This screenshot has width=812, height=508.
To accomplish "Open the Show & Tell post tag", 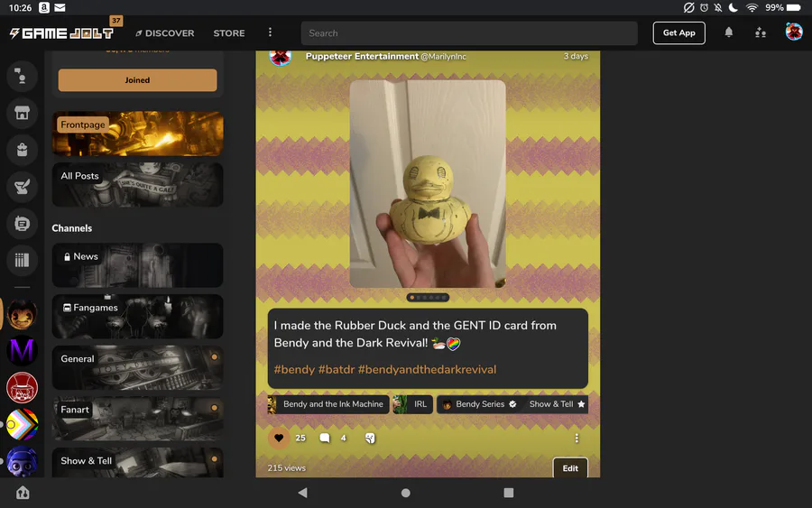I will coord(556,404).
